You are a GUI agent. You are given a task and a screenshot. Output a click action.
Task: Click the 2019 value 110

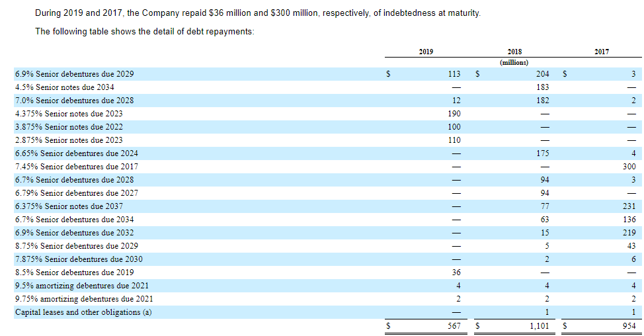point(454,140)
